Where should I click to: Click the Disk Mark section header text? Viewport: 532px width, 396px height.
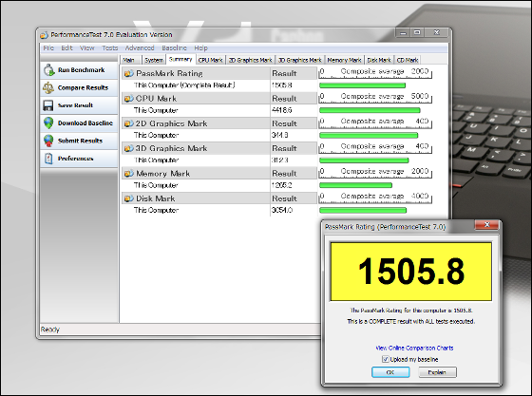point(156,198)
